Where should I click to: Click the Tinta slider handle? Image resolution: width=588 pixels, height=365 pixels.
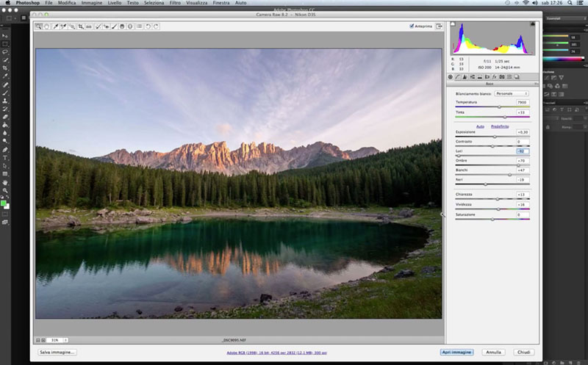504,117
